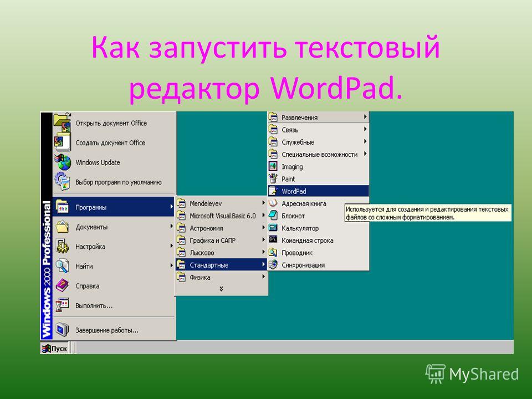Click the taskbar grip handle beside Пуск
This screenshot has width=532, height=399.
click(73, 349)
